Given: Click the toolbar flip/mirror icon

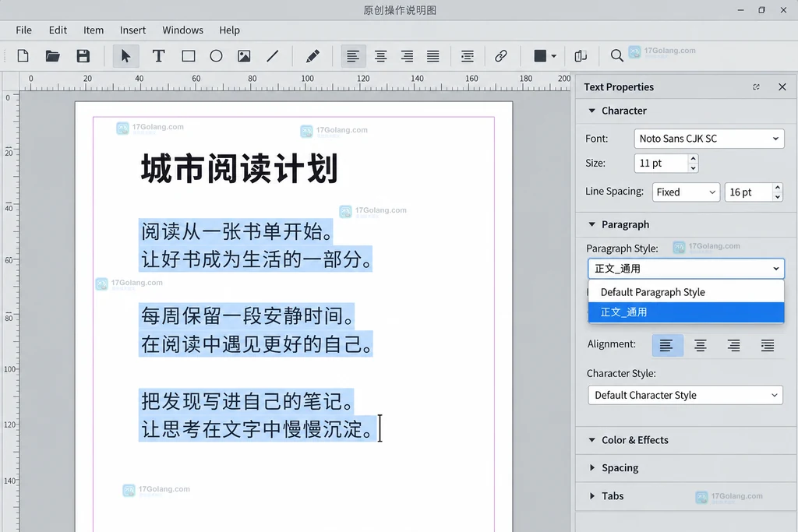Looking at the screenshot, I should click(x=581, y=56).
